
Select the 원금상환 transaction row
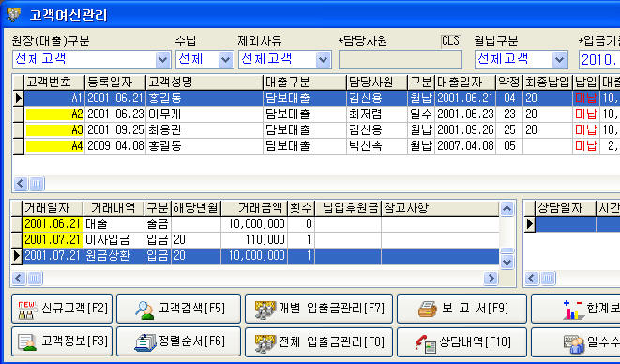click(261, 256)
